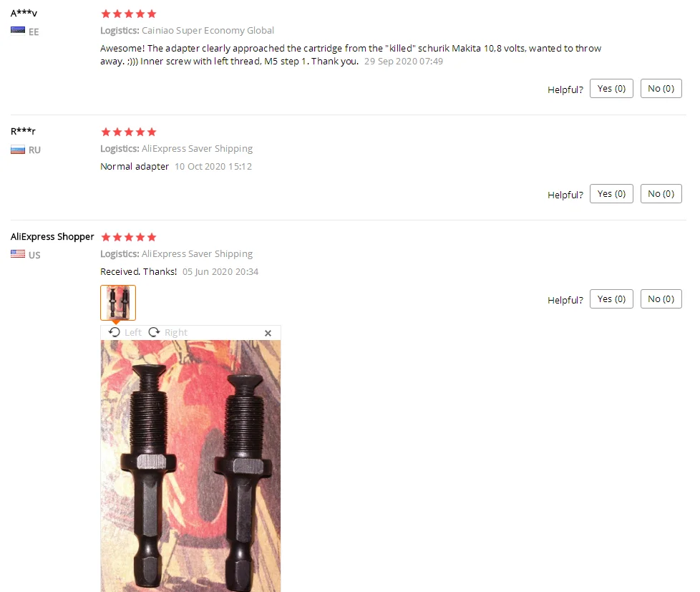The height and width of the screenshot is (592, 700).
Task: Click the enlarged adapter photo
Action: [190, 466]
